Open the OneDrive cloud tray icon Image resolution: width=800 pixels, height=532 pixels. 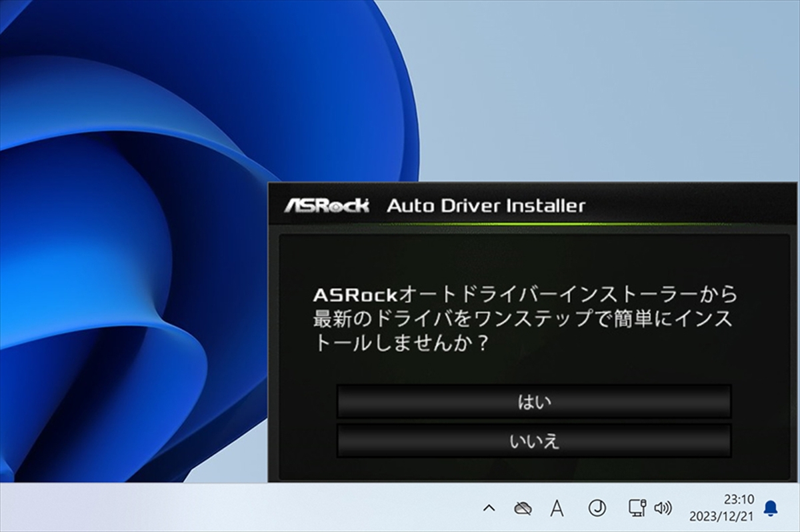[x=522, y=509]
